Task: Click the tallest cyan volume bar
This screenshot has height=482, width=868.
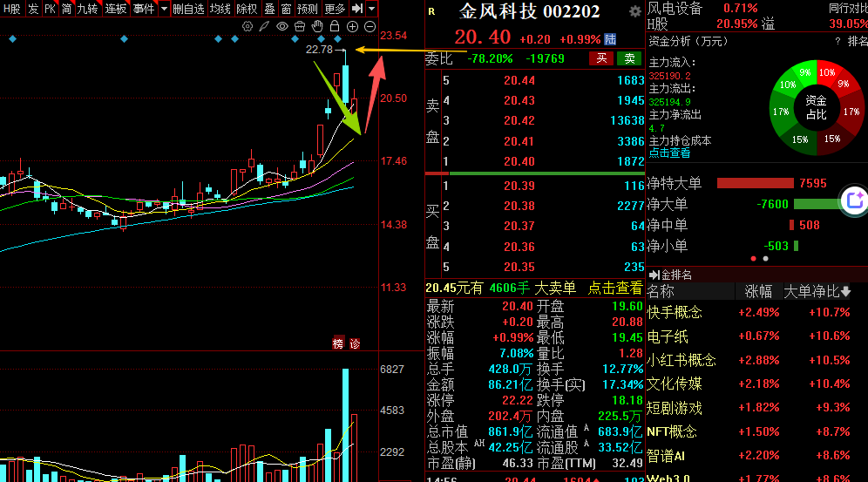Action: pos(345,425)
